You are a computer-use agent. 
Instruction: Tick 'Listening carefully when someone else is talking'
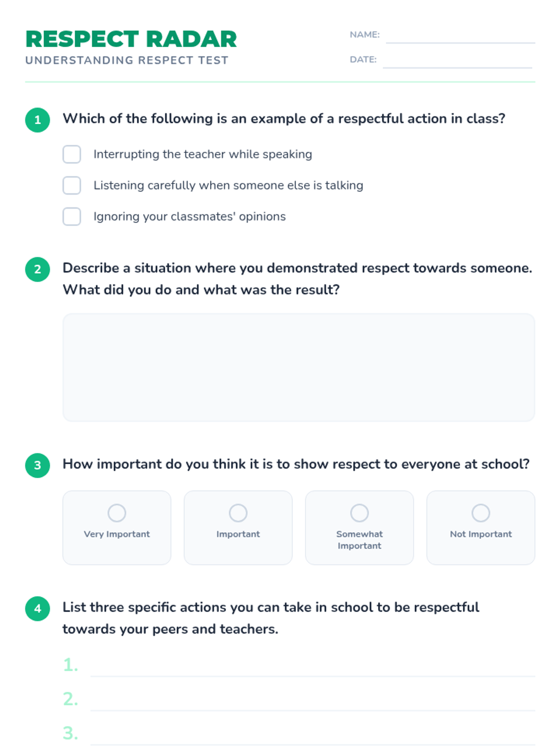(x=72, y=185)
